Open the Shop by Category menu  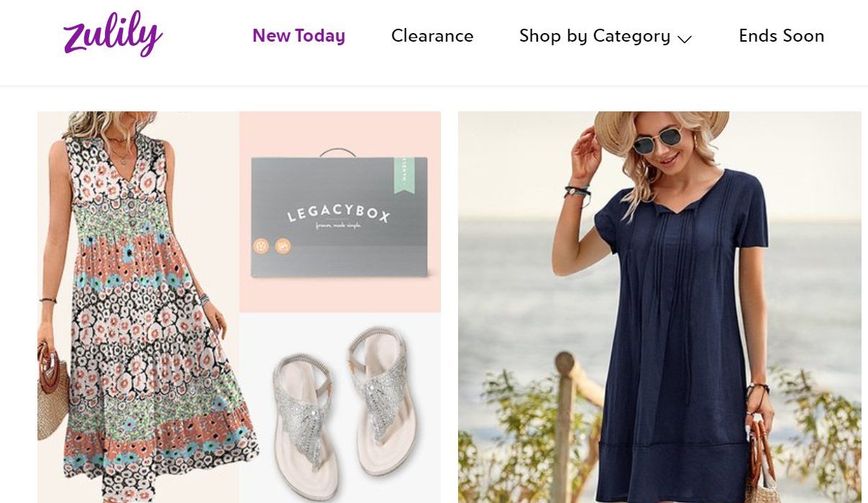coord(595,36)
